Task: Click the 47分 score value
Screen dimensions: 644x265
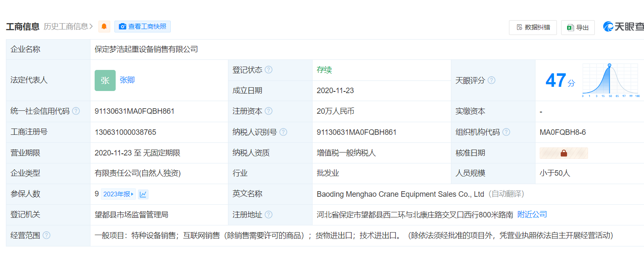Action: 560,80
